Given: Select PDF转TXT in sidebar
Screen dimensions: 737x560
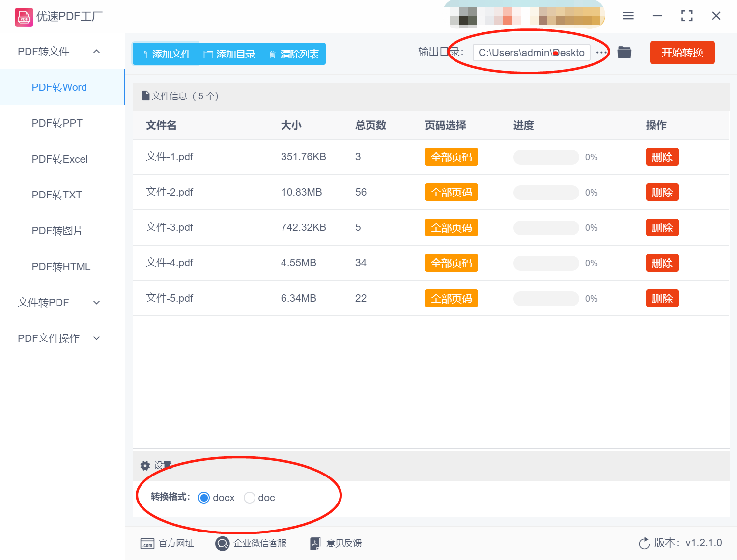Looking at the screenshot, I should point(62,195).
